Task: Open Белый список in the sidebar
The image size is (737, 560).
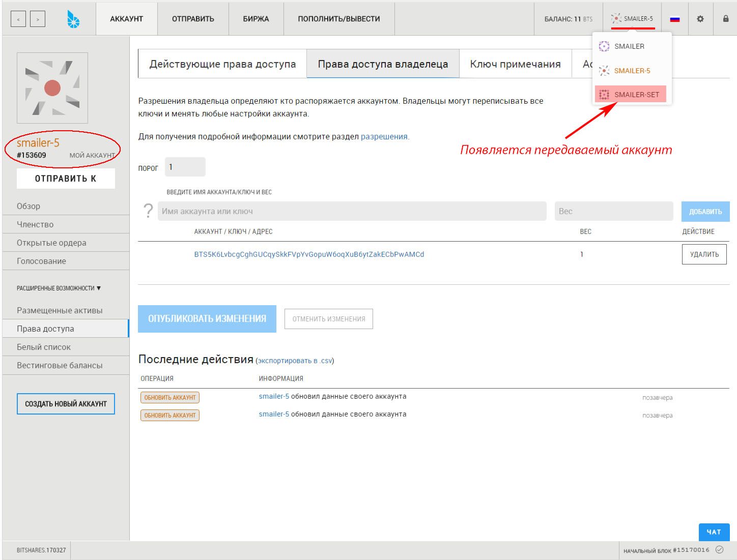Action: coord(66,347)
